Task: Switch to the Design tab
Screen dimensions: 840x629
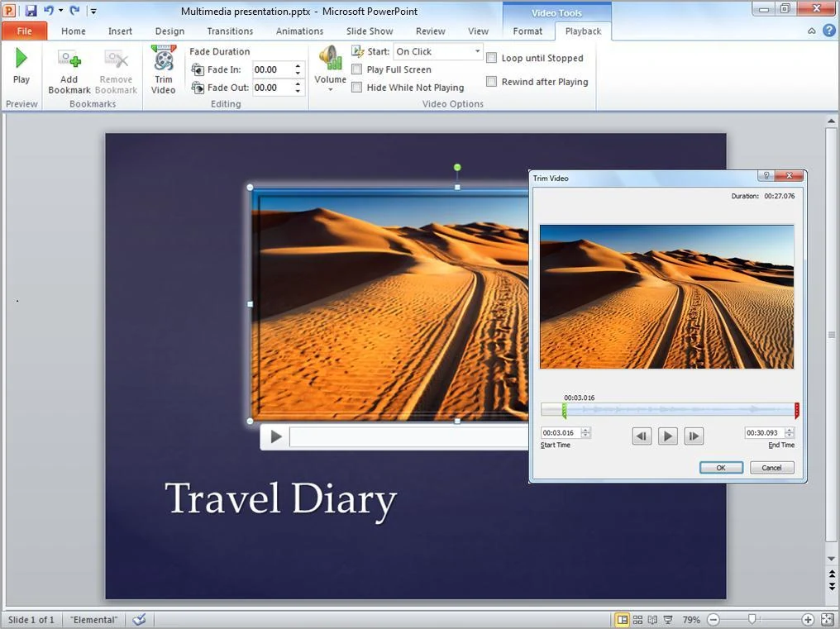Action: click(x=169, y=31)
